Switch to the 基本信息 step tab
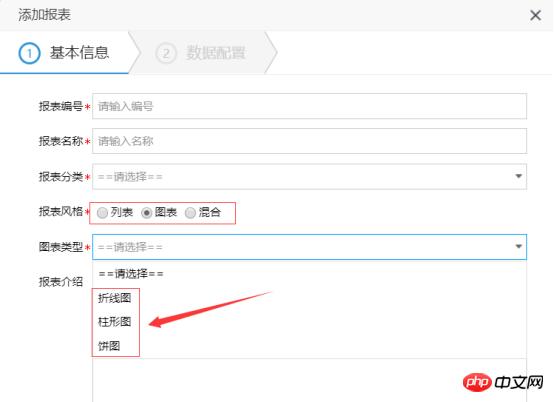The width and height of the screenshot is (554, 402). click(64, 53)
